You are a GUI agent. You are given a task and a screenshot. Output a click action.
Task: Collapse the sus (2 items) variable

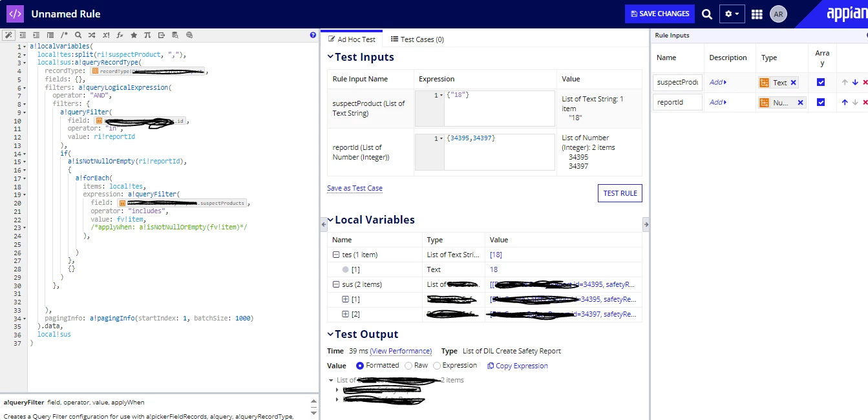(x=335, y=284)
